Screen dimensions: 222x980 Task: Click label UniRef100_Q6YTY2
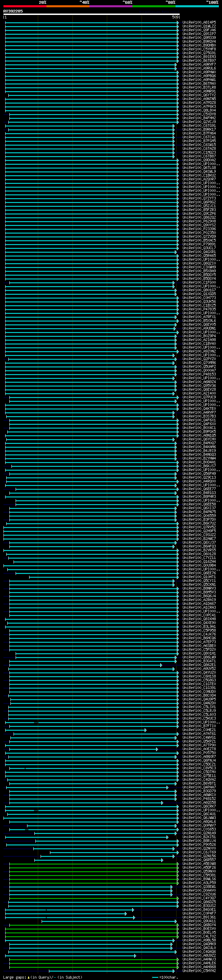[199, 95]
